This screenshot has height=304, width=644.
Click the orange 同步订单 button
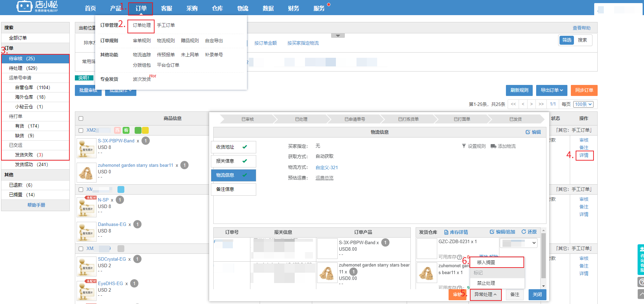[584, 90]
